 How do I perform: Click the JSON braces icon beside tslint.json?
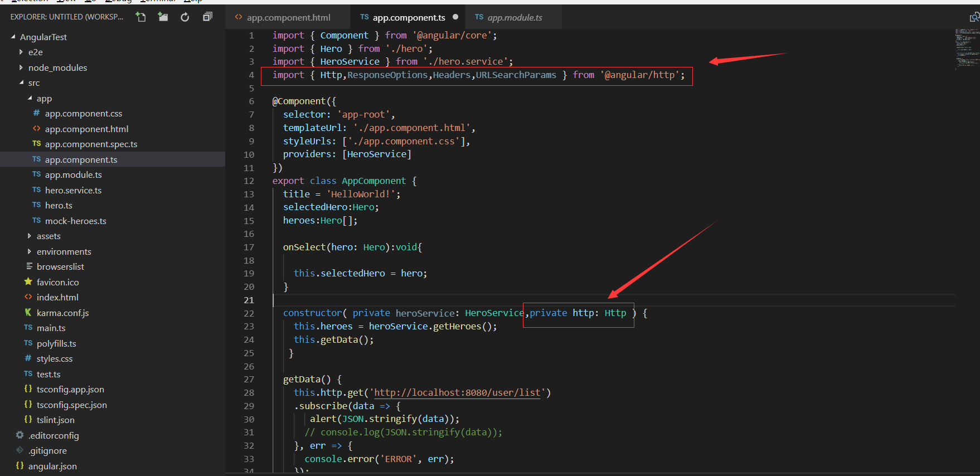point(28,420)
